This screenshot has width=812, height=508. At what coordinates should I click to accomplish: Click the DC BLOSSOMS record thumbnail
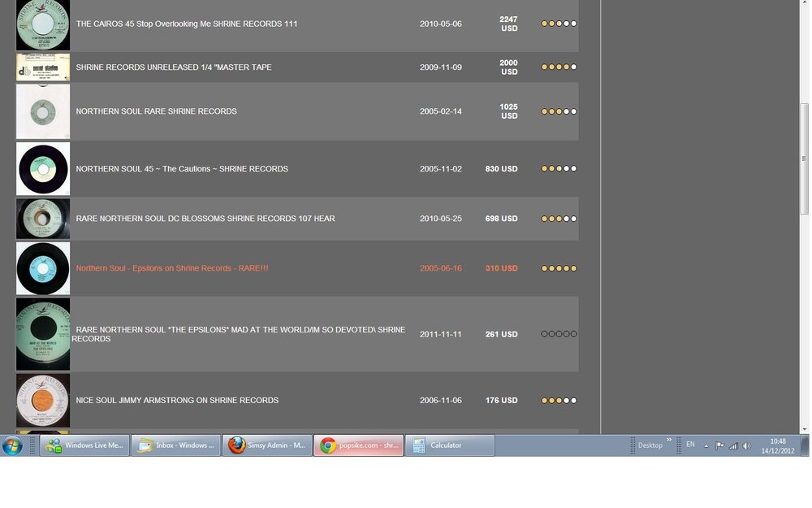[x=43, y=219]
